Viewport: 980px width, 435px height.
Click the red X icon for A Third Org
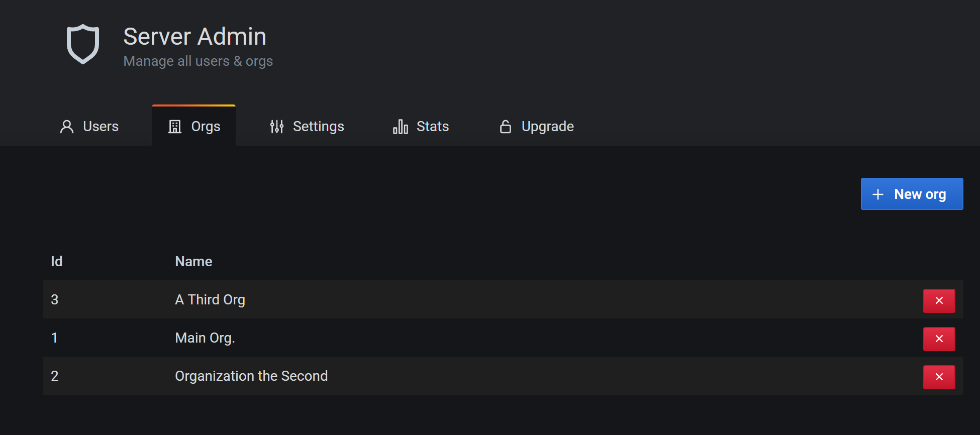[x=939, y=300]
